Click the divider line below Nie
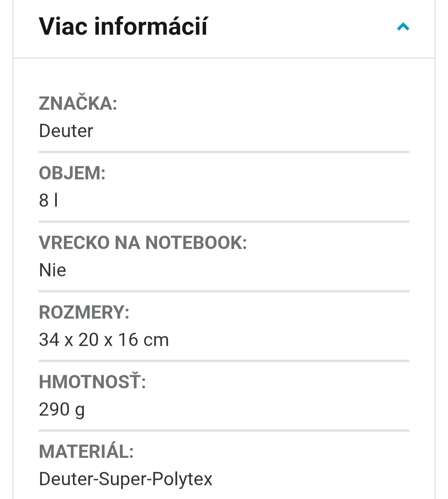 (x=224, y=291)
